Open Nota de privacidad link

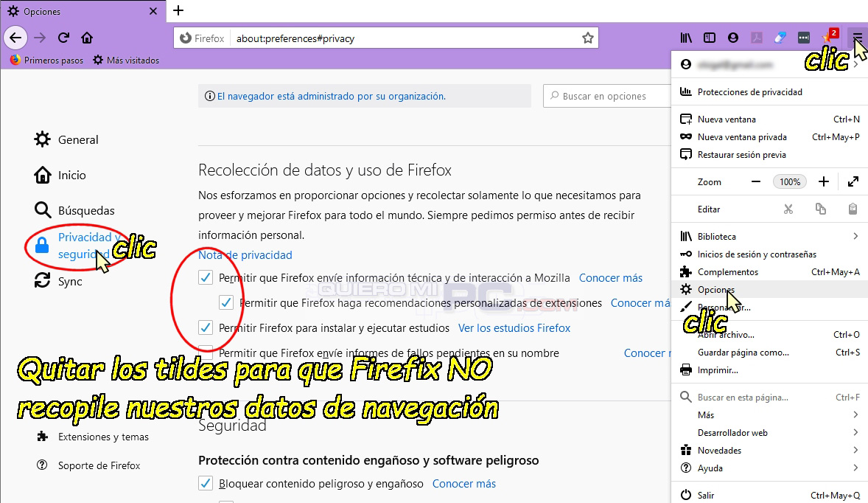tap(245, 255)
